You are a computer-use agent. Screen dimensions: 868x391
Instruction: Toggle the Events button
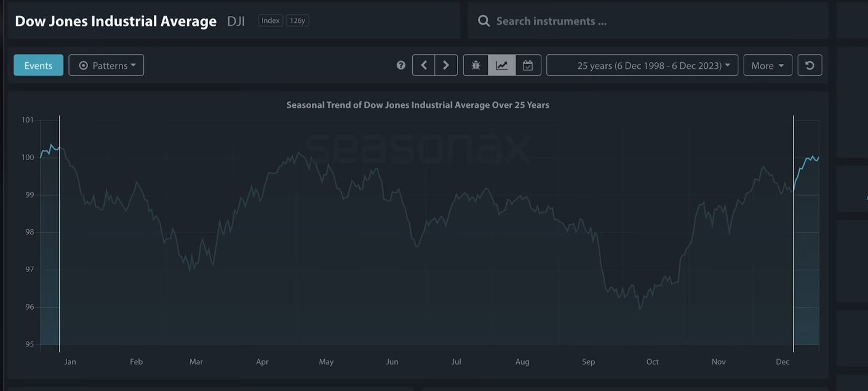click(38, 65)
